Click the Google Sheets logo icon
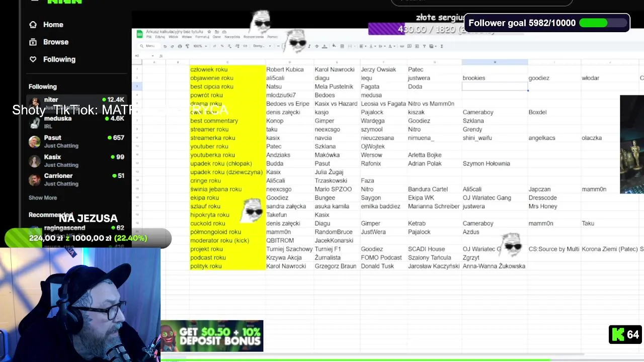The width and height of the screenshot is (644, 362). (x=140, y=34)
